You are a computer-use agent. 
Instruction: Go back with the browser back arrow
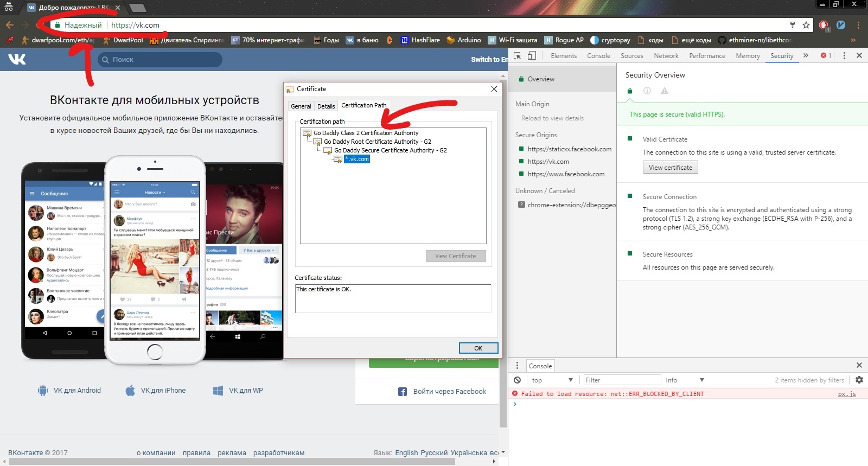pyautogui.click(x=10, y=25)
